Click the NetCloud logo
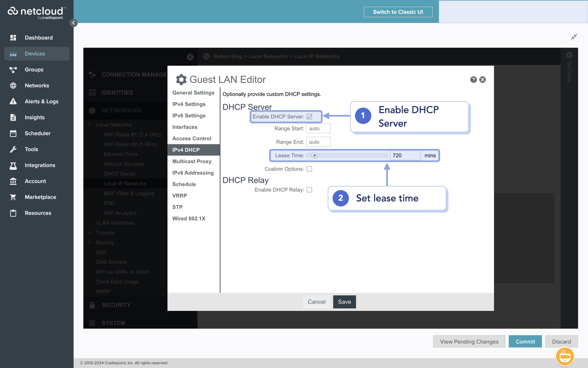Screen dimensions: 588x368 [x=36, y=12]
